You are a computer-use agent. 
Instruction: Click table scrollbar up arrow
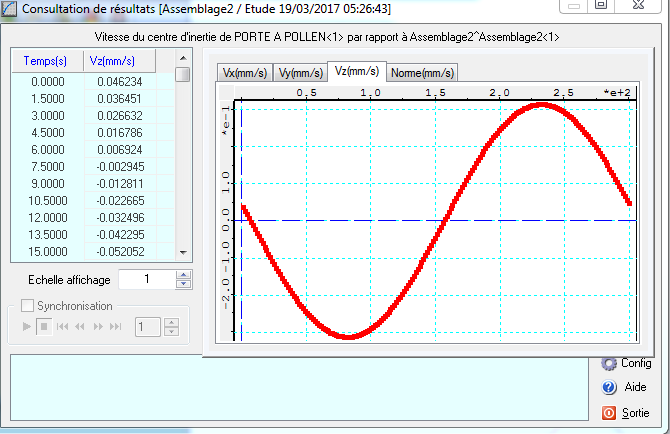coord(183,58)
